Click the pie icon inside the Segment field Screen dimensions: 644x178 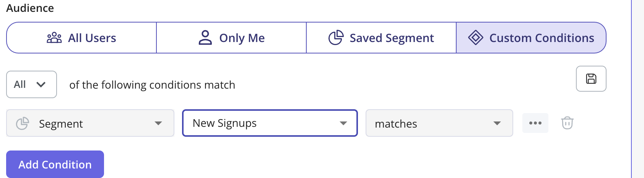tap(23, 123)
